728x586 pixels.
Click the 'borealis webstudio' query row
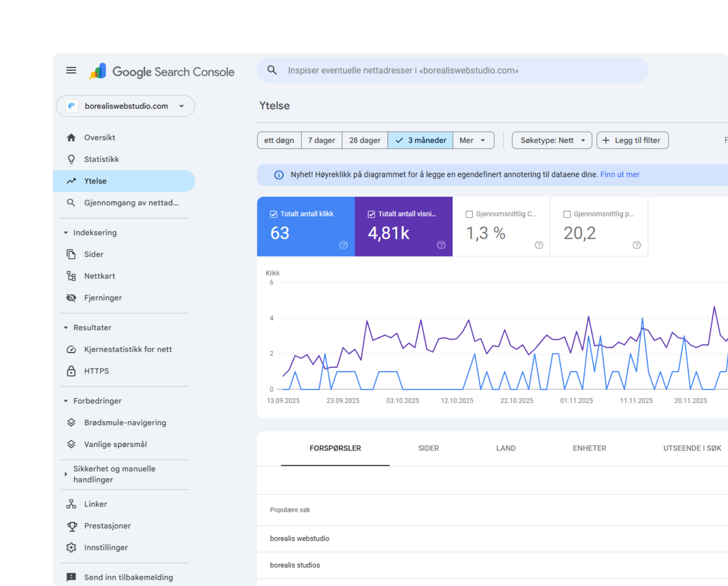point(492,539)
